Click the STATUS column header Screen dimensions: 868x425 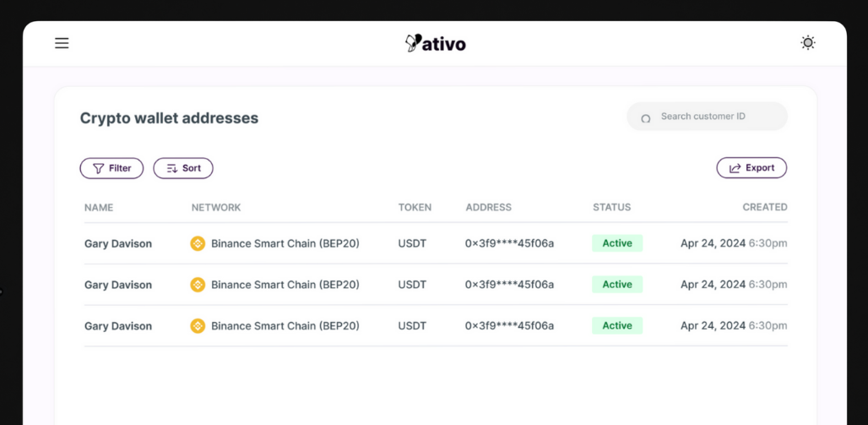[611, 208]
